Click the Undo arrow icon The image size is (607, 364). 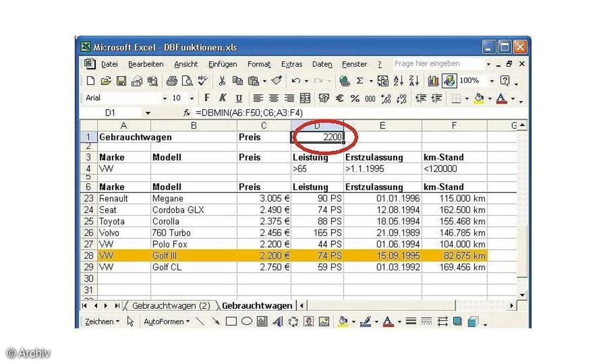296,81
